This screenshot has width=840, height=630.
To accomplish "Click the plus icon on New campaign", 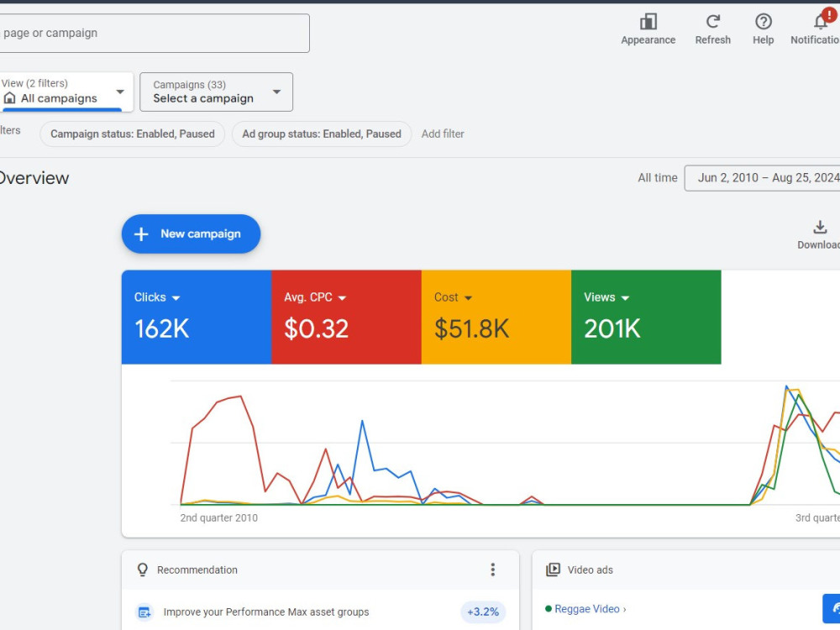I will pyautogui.click(x=141, y=234).
